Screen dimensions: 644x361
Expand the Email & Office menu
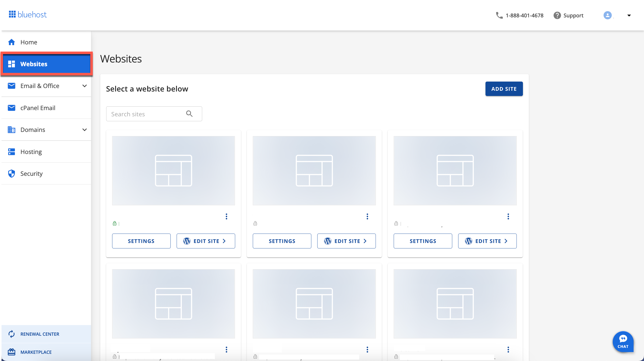pyautogui.click(x=85, y=86)
